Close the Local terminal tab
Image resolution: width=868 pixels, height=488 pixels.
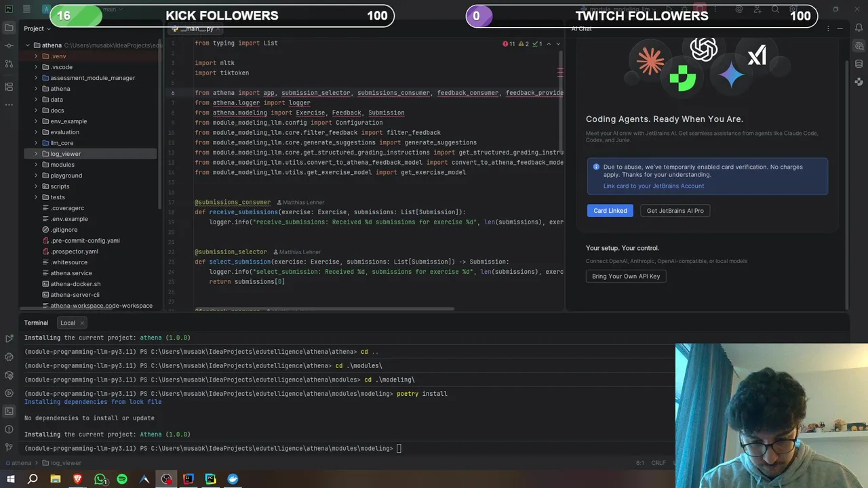81,323
